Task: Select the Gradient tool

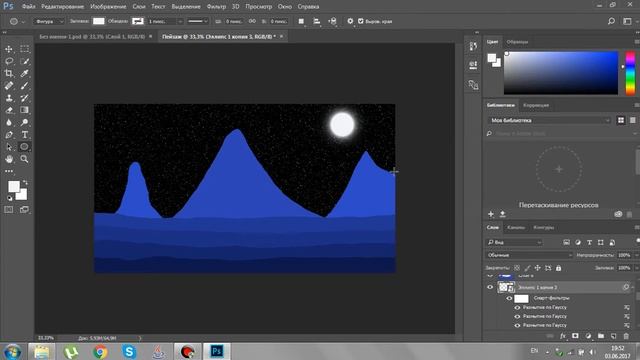Action: pyautogui.click(x=24, y=110)
